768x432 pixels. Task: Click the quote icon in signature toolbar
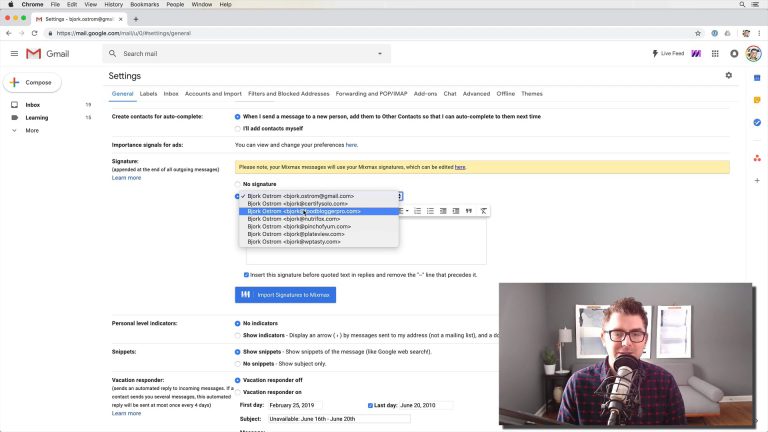(469, 211)
